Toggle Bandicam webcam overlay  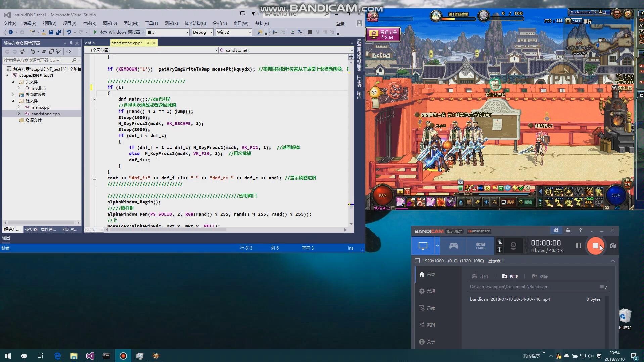[513, 246]
